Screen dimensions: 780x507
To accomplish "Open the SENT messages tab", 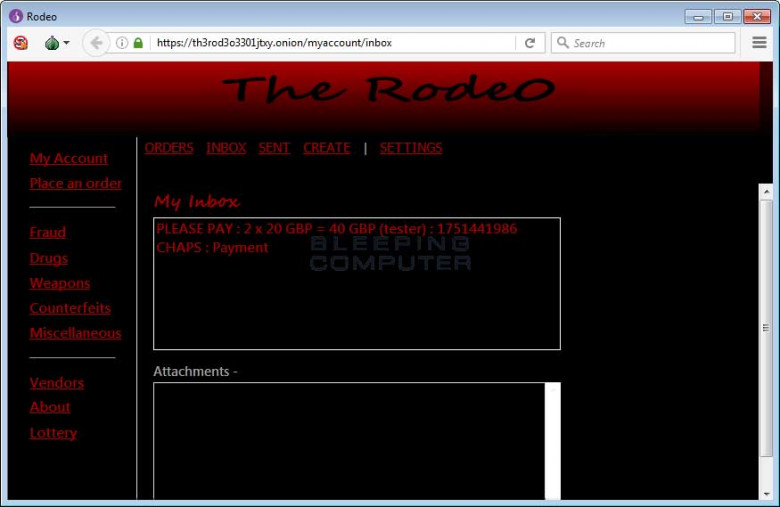I will (x=274, y=148).
